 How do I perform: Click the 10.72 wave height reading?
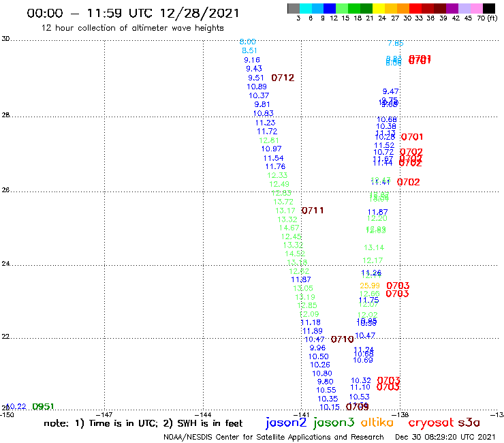[383, 153]
